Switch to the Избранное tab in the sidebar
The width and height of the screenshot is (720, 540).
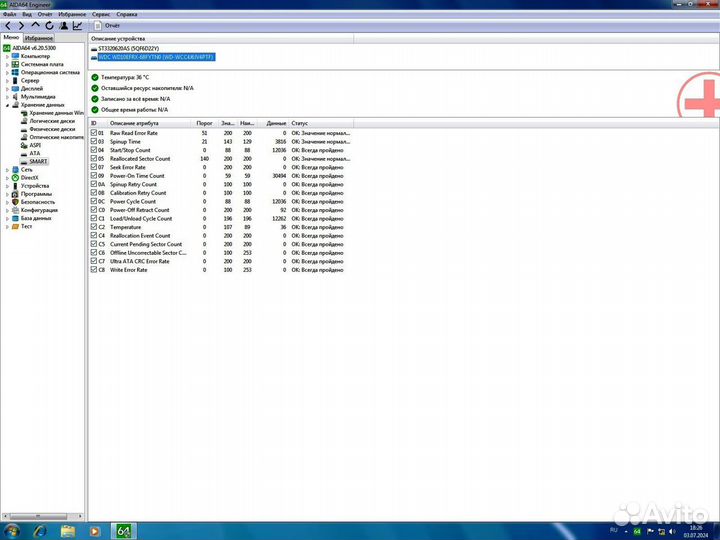coord(39,38)
